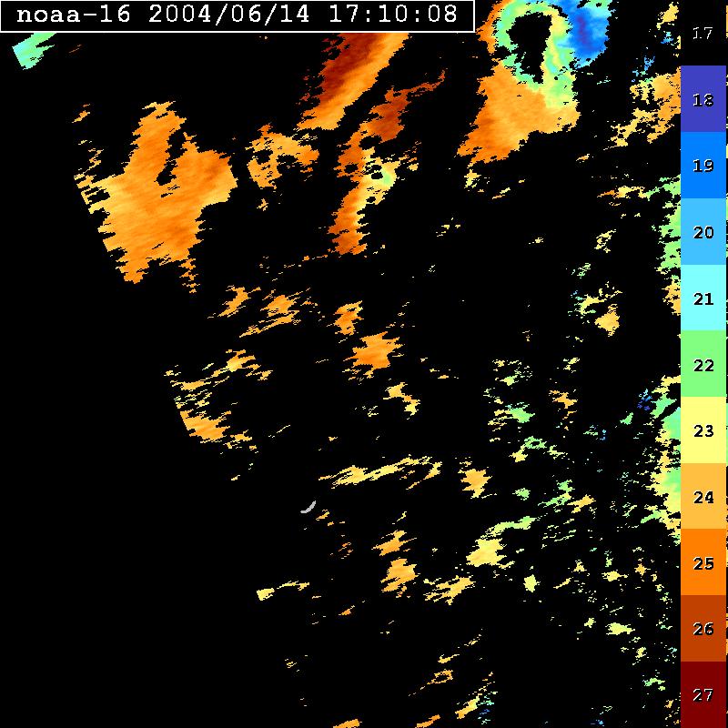Pick the light blue 20 legend swatch
728x728 pixels.
click(703, 232)
